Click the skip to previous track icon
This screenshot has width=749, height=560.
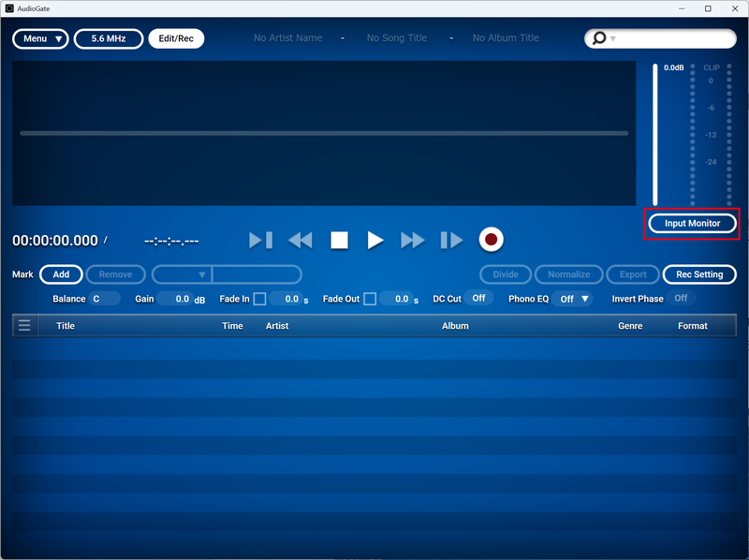point(261,240)
